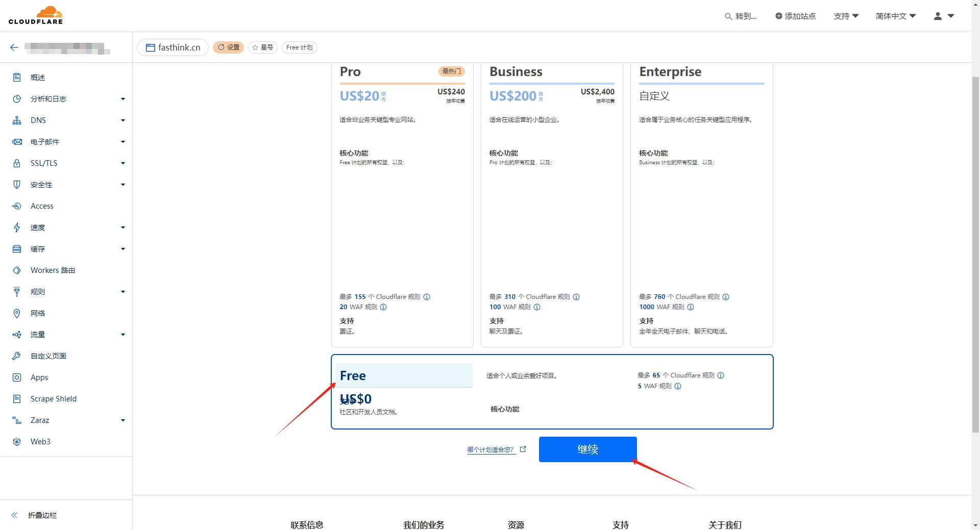
Task: Click the blue 继续 button
Action: point(587,449)
